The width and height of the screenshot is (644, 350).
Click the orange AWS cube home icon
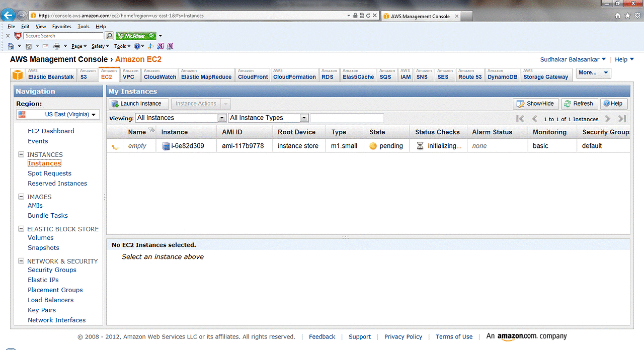(18, 75)
